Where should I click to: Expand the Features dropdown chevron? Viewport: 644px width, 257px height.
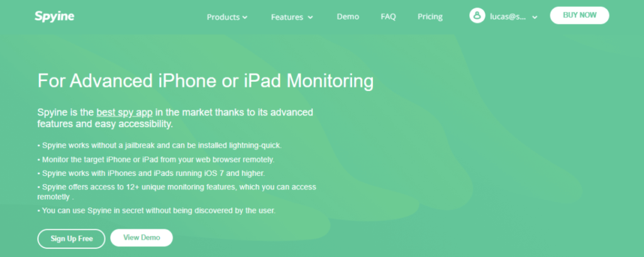pos(310,17)
